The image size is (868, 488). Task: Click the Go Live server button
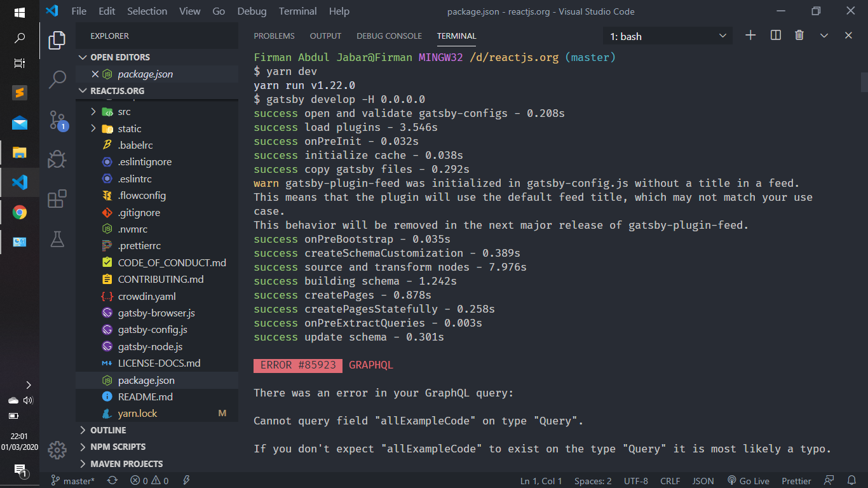(749, 481)
